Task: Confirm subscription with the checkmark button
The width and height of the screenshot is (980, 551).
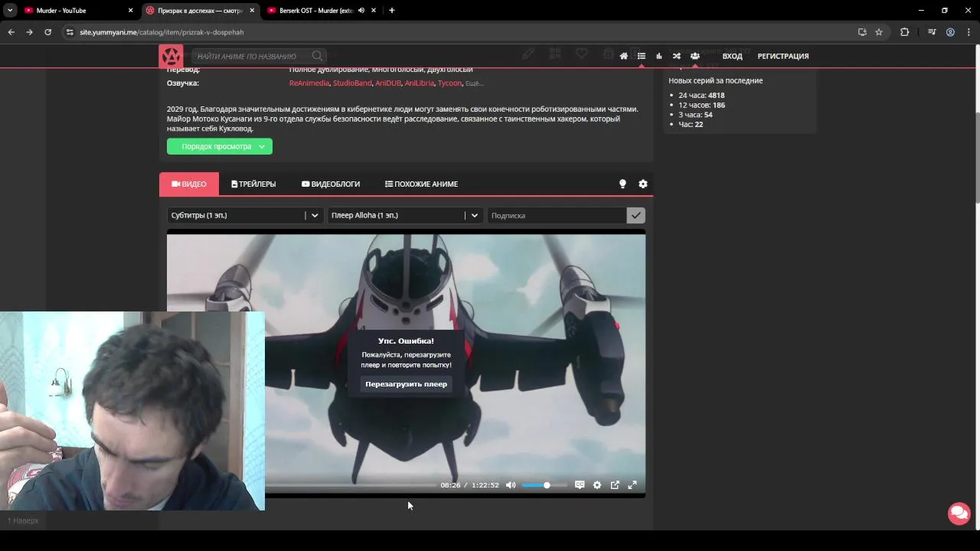Action: click(x=635, y=216)
